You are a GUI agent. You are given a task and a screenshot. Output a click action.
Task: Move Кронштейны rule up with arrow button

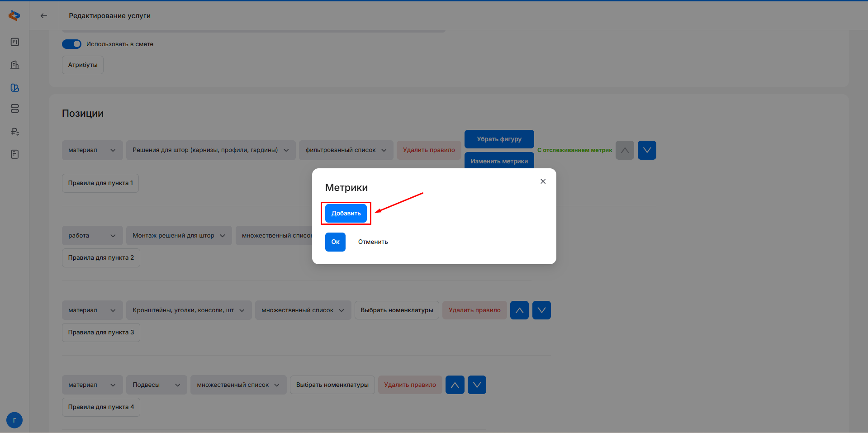click(519, 310)
